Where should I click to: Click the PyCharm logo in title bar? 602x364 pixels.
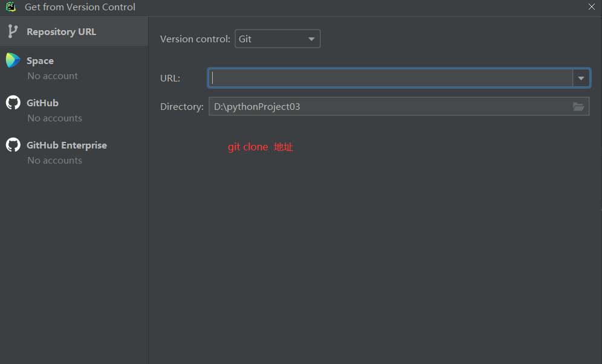pos(11,7)
